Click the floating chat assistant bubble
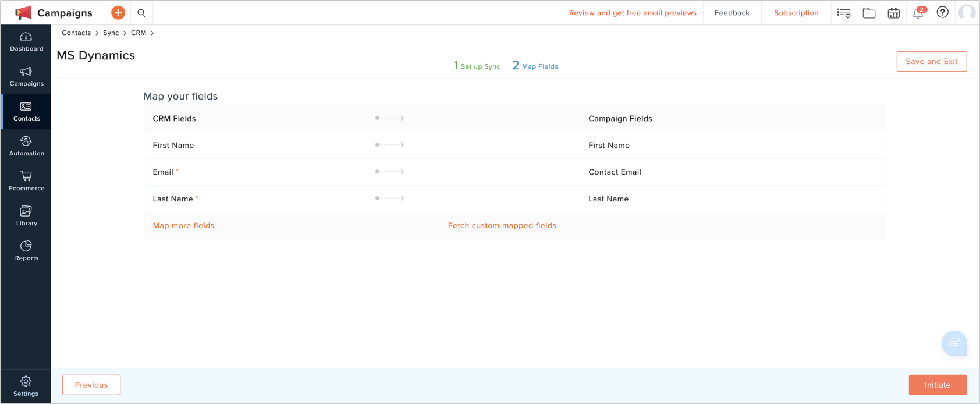Image resolution: width=980 pixels, height=404 pixels. pyautogui.click(x=954, y=343)
